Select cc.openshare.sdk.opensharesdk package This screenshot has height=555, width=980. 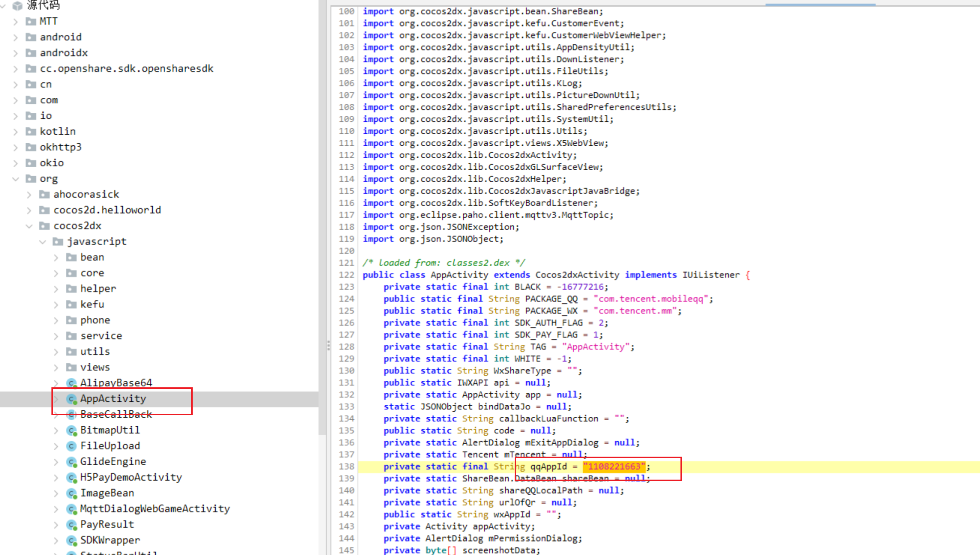pos(126,68)
